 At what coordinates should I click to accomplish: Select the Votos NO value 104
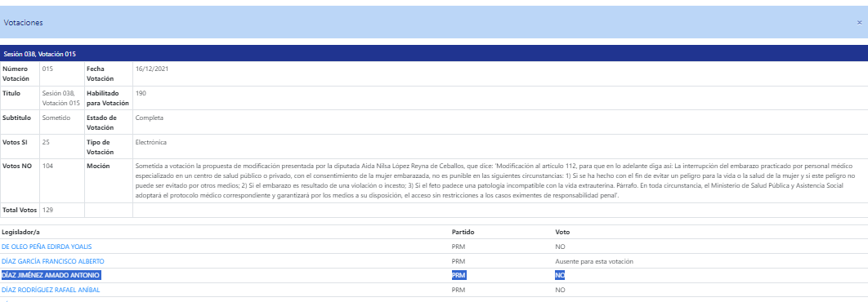coord(47,166)
